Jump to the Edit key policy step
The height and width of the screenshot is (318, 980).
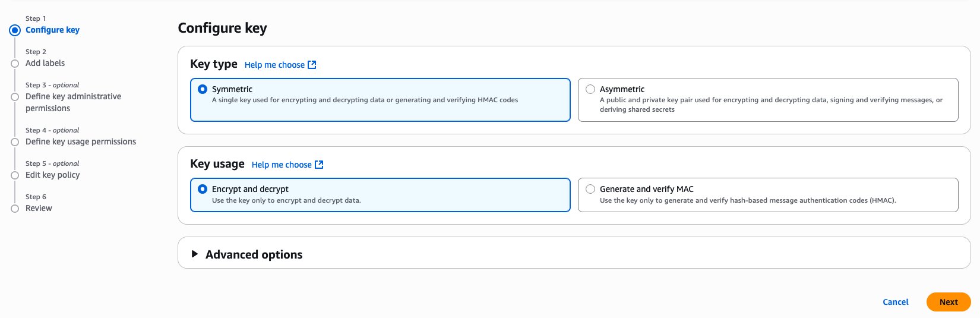coord(52,175)
